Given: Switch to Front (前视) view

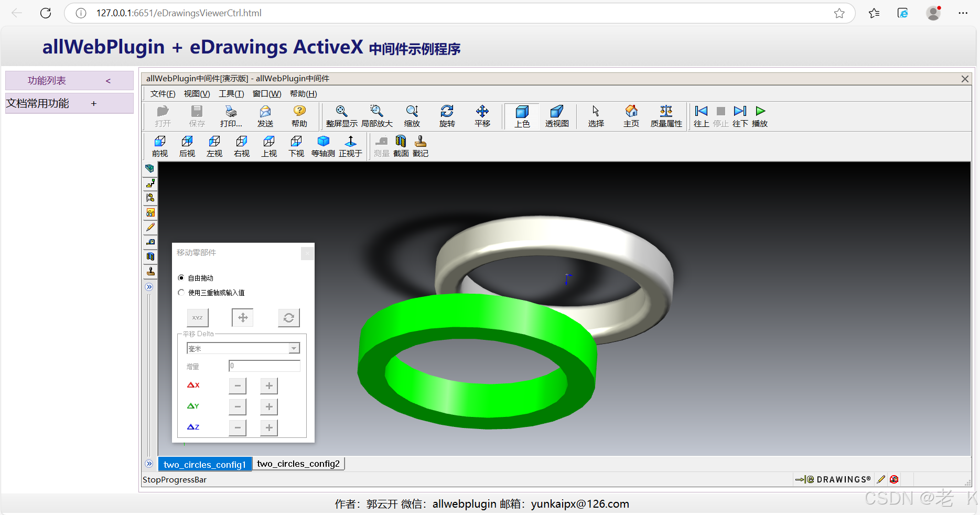Looking at the screenshot, I should (160, 146).
